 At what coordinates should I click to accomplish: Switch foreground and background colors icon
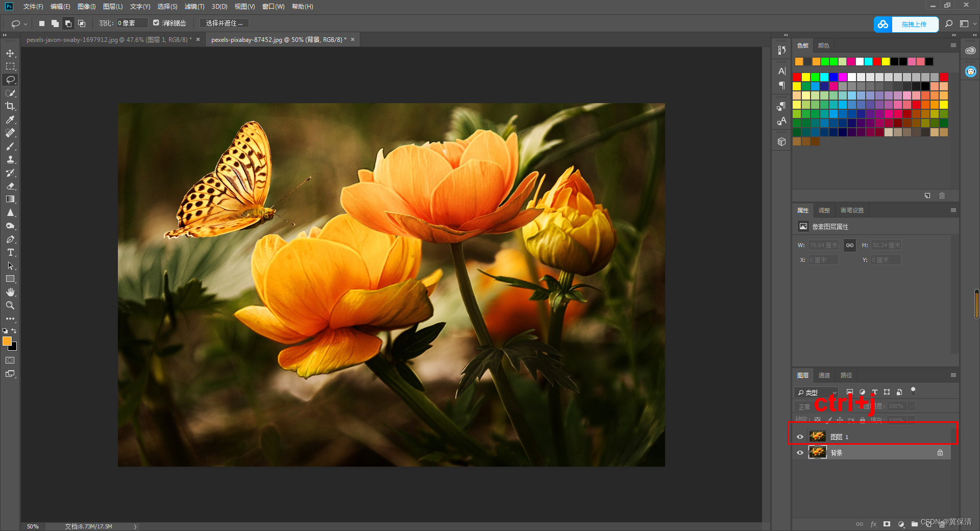(x=14, y=331)
